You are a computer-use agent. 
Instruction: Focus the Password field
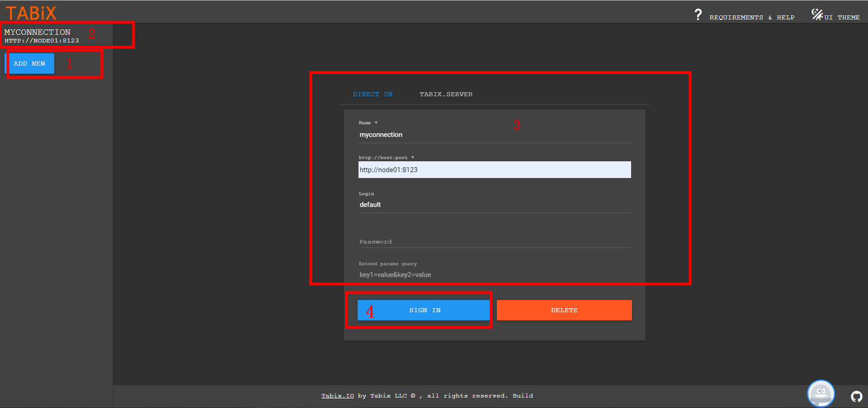(x=494, y=242)
